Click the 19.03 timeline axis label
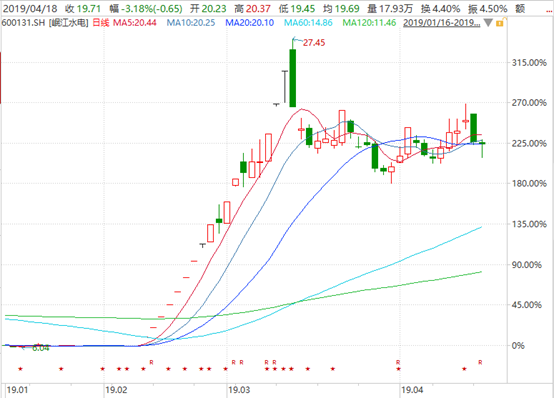 [239, 390]
